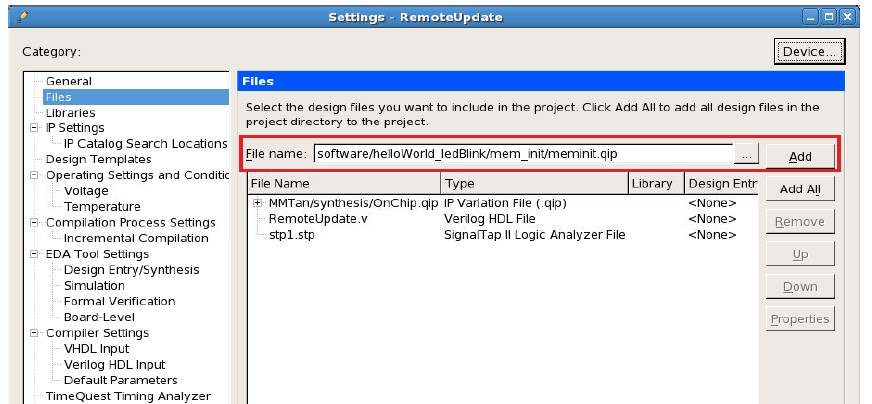
Task: Collapse the EDA Tool Settings node
Action: 35,255
